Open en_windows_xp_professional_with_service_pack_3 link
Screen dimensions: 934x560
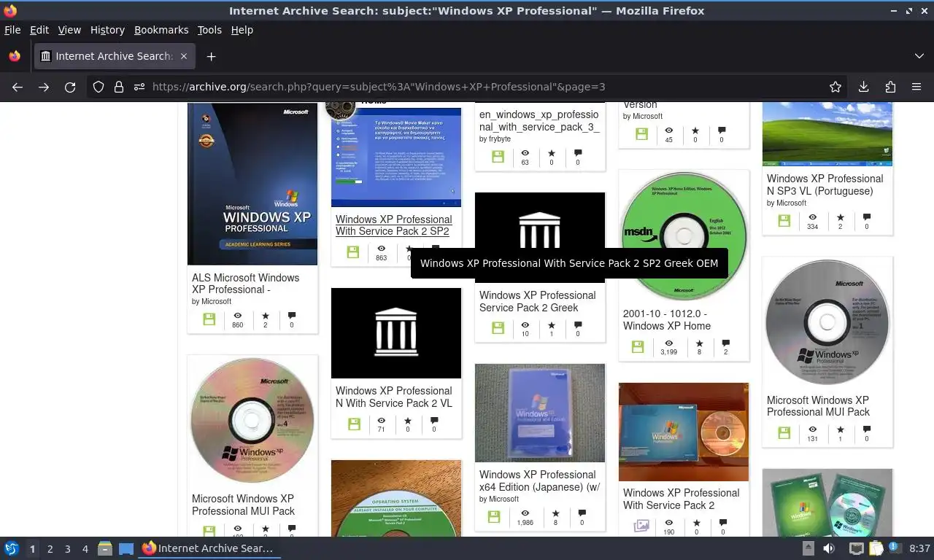pyautogui.click(x=539, y=120)
